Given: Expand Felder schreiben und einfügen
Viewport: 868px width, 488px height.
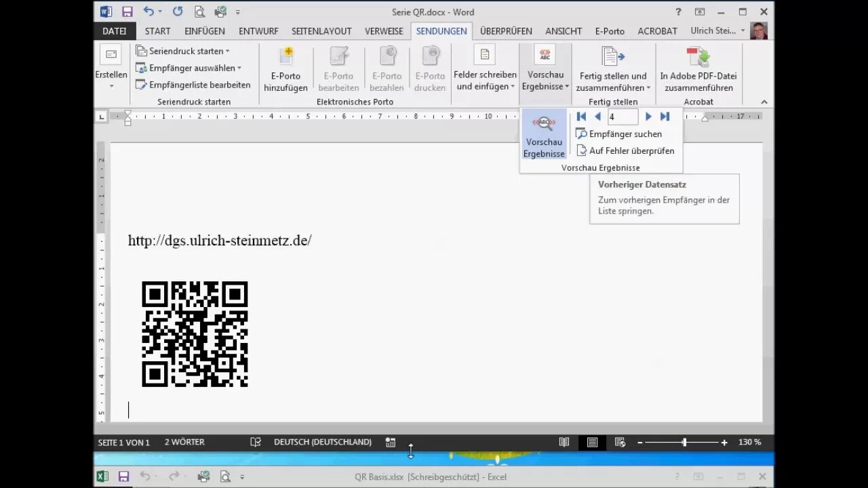Looking at the screenshot, I should point(485,68).
